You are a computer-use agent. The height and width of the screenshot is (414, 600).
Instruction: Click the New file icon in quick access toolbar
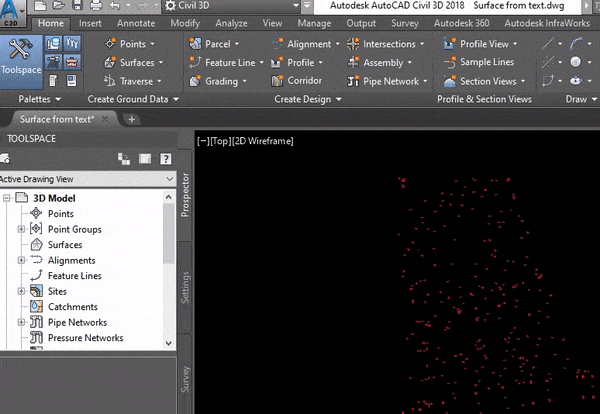click(40, 5)
